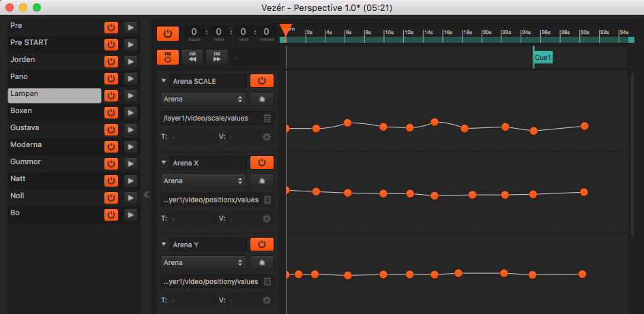The image size is (644, 314).
Task: Select the Gustava composition name
Action: pos(26,128)
